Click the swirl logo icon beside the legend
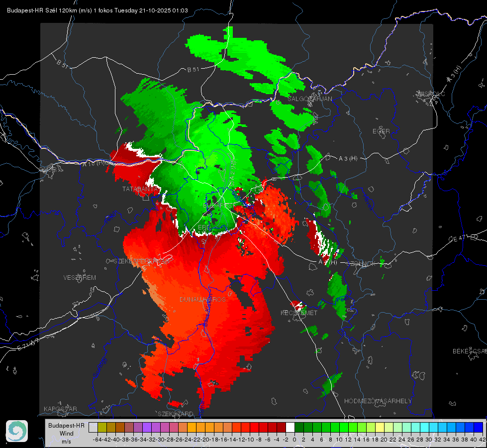Image resolution: width=487 pixels, height=448 pixels. click(x=17, y=431)
